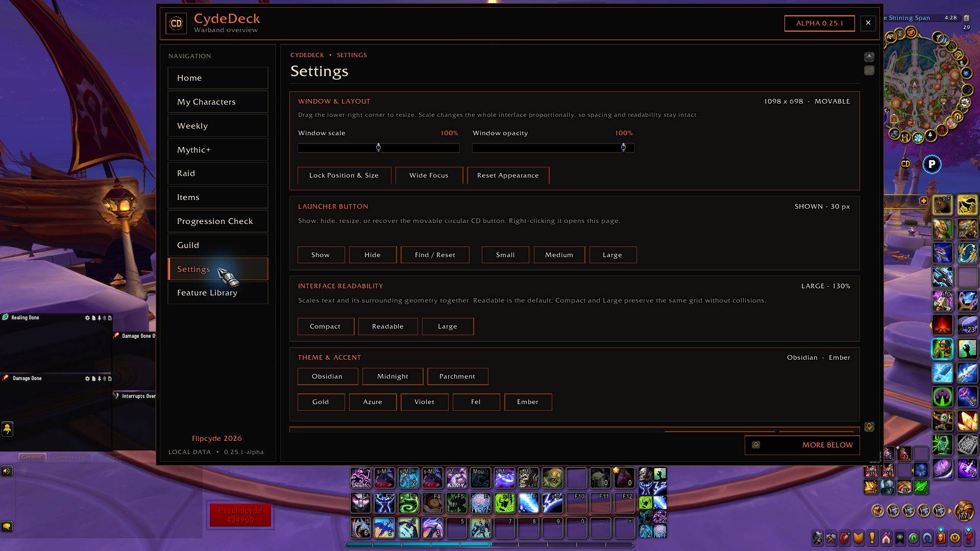Click the scroll-down icon at bottom of Settings scrollbar

869,427
